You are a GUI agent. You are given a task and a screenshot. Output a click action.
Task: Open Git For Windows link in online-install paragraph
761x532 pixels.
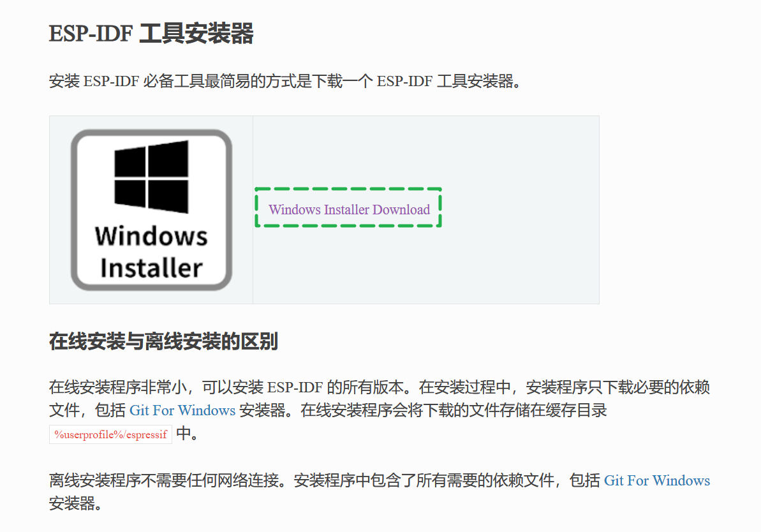[182, 410]
